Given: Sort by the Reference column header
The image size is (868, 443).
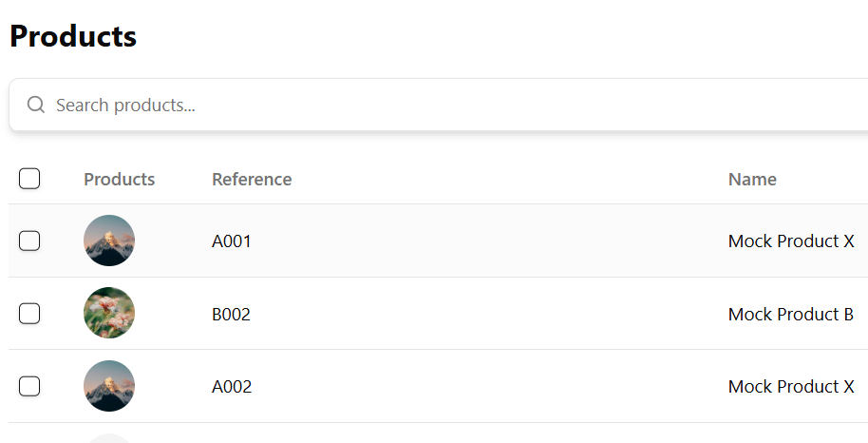Looking at the screenshot, I should click(252, 179).
